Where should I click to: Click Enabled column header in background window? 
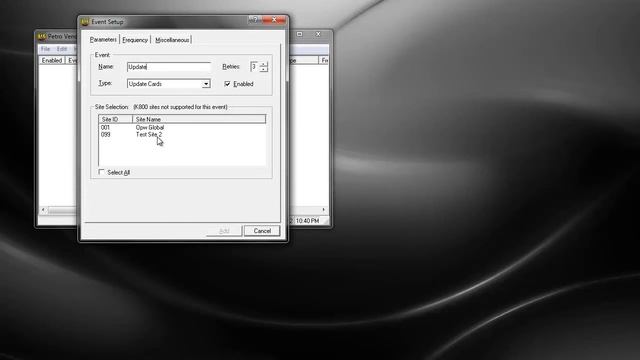[x=52, y=60]
